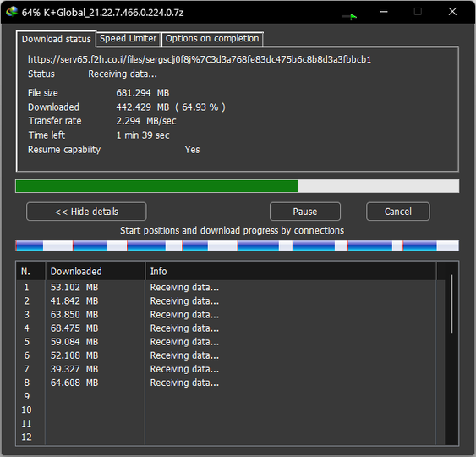Select the Download status tab
The width and height of the screenshot is (476, 457).
[56, 39]
